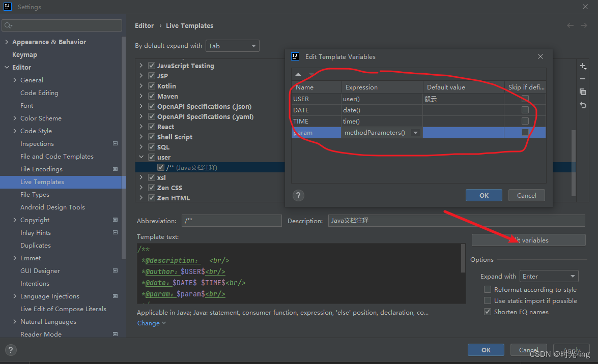Screen dimensions: 598x364
Task: Collapse the user template group
Action: [141, 157]
